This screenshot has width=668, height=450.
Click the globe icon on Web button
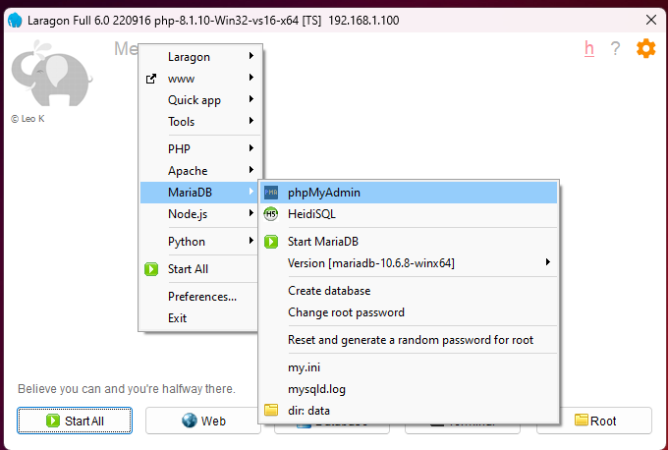189,420
